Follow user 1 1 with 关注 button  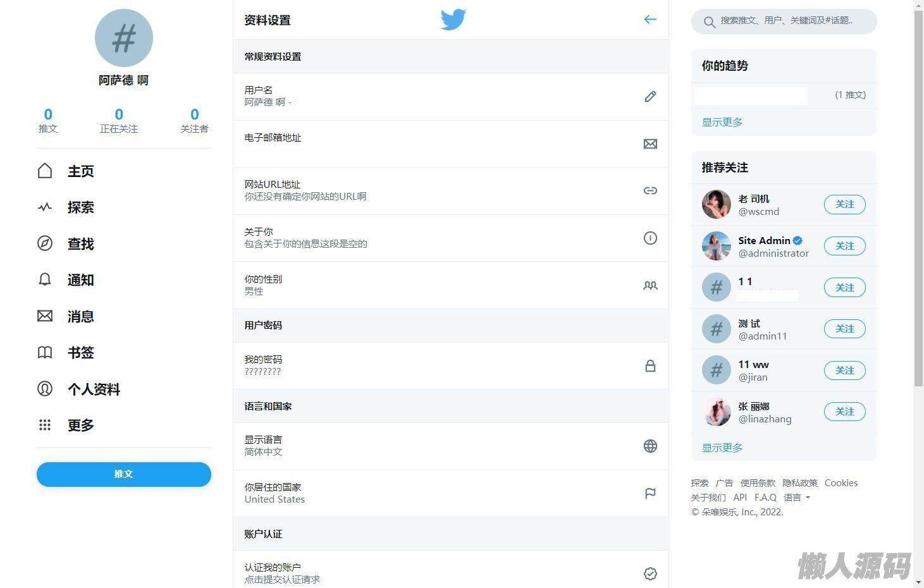[844, 288]
